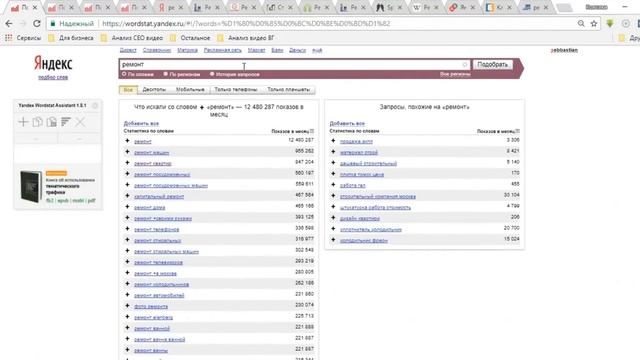The width and height of the screenshot is (640, 360).
Task: Add 'ремонт холодильников' using its plus icon
Action: coord(127,284)
